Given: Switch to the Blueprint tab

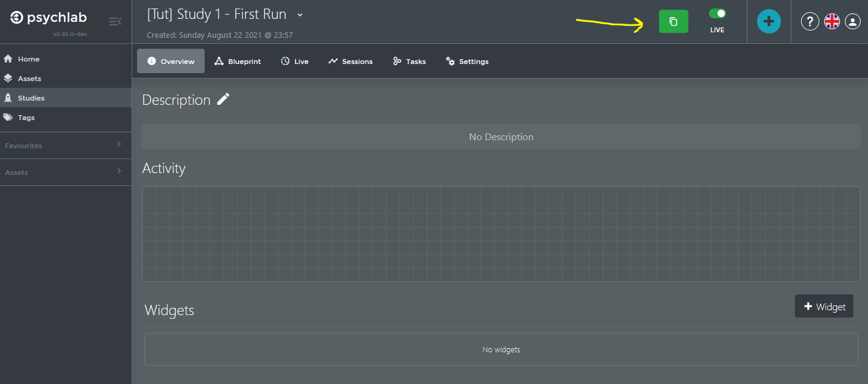Looking at the screenshot, I should click(238, 62).
